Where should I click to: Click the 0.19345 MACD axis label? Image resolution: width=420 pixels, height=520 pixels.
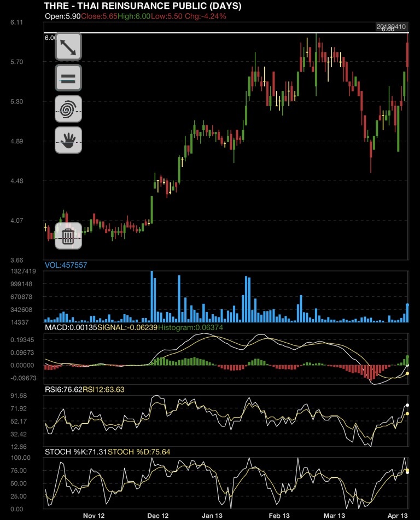(22, 340)
